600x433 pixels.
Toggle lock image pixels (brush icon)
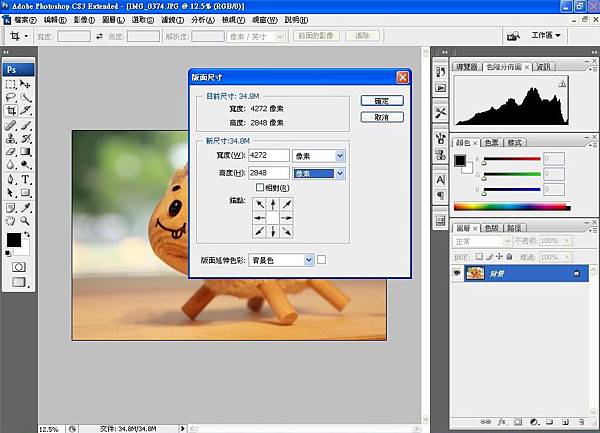pyautogui.click(x=489, y=256)
